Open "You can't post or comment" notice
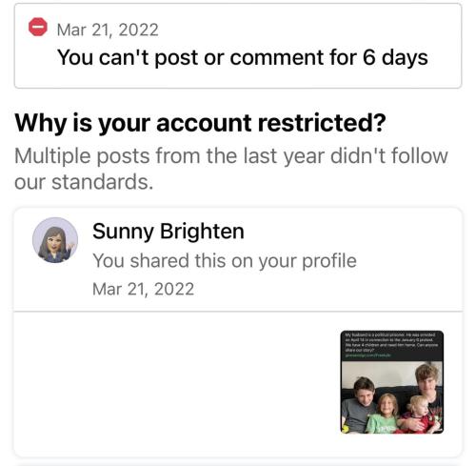476x466 pixels. pyautogui.click(x=243, y=57)
